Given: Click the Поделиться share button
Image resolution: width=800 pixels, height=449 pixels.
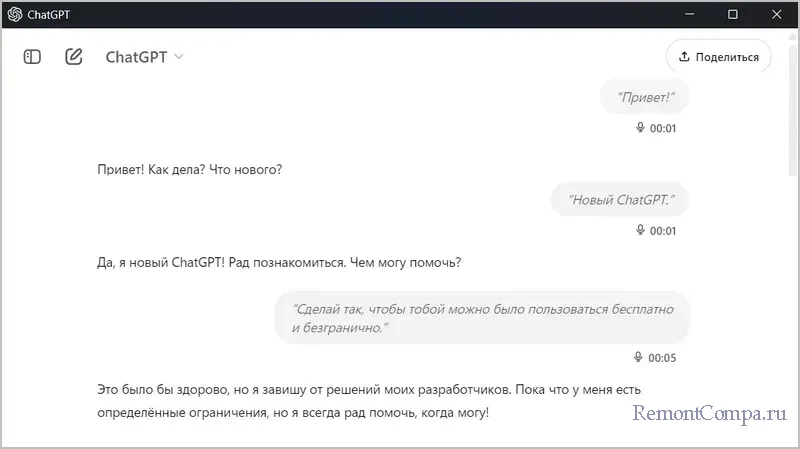Looking at the screenshot, I should [x=718, y=57].
